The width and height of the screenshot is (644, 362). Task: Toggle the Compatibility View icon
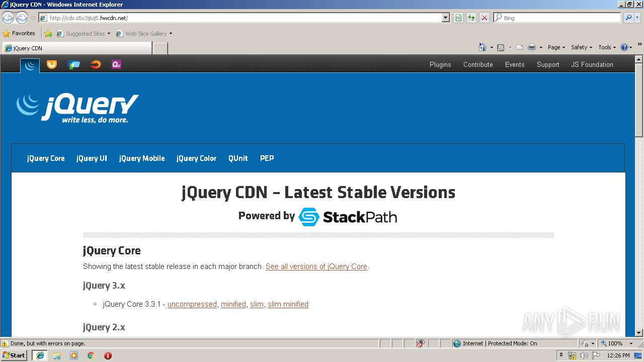click(458, 18)
